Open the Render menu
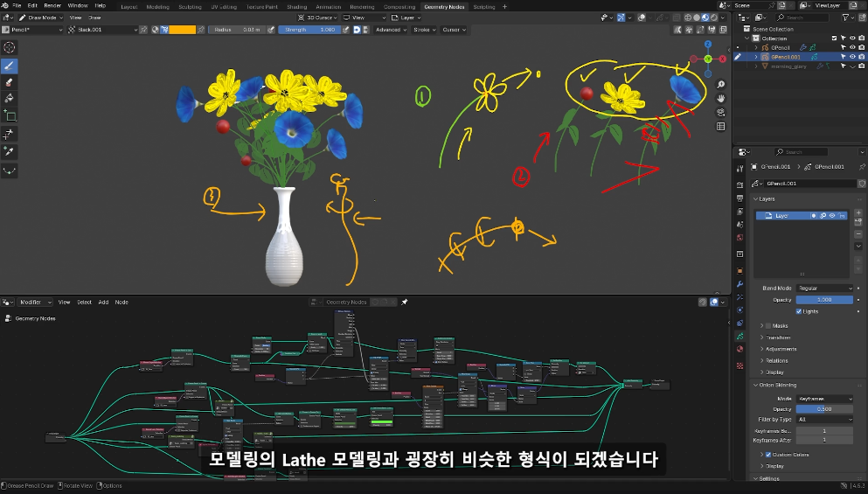 (x=52, y=6)
